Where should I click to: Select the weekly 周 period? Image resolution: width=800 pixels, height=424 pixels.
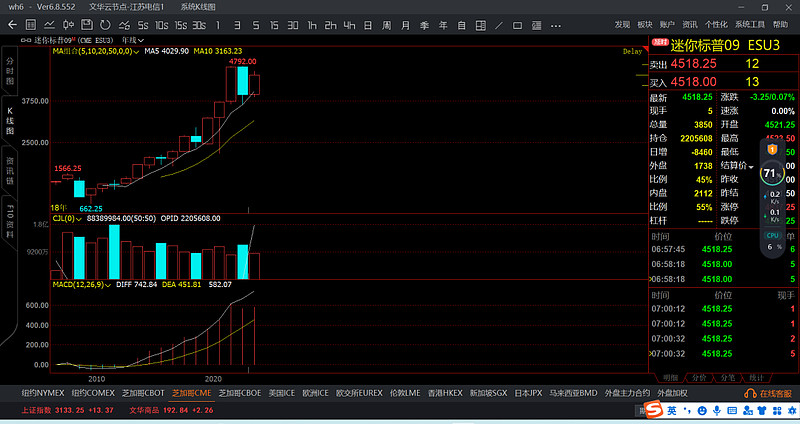387,25
